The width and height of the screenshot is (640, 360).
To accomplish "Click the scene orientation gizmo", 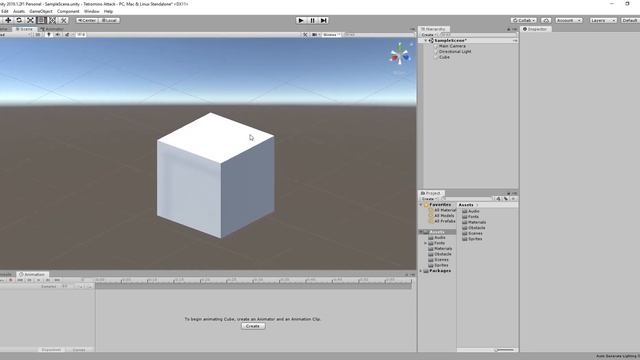I will pyautogui.click(x=400, y=55).
